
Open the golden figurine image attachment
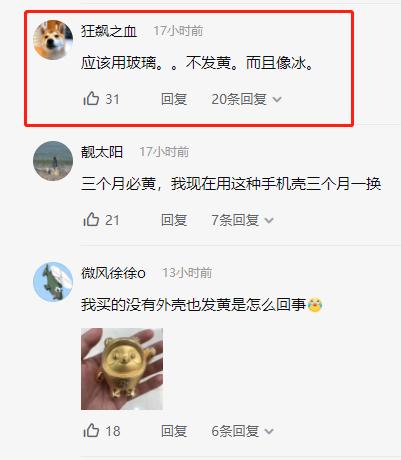point(122,369)
